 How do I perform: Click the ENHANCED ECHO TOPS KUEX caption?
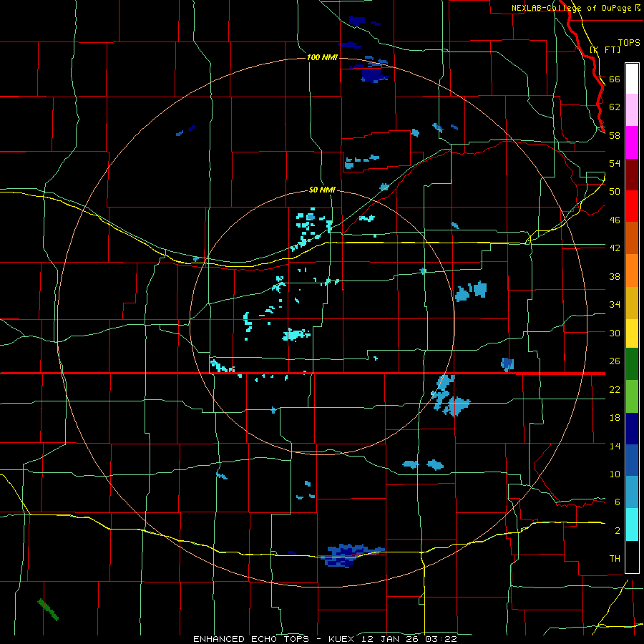click(325, 639)
